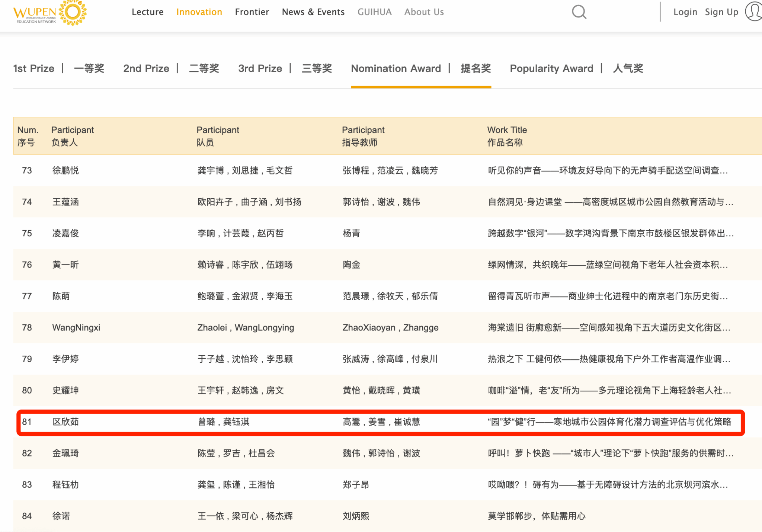Click the Num. column header

pos(28,136)
